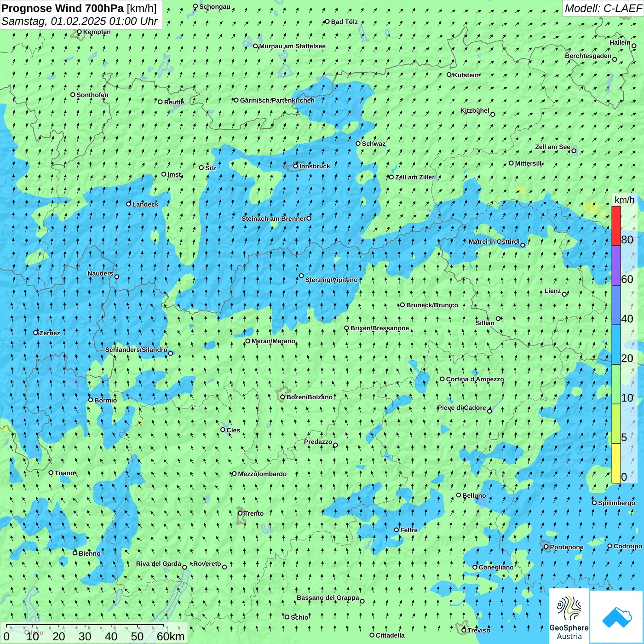Click the Innsbruck city marker
Image resolution: width=644 pixels, height=644 pixels.
[x=296, y=166]
